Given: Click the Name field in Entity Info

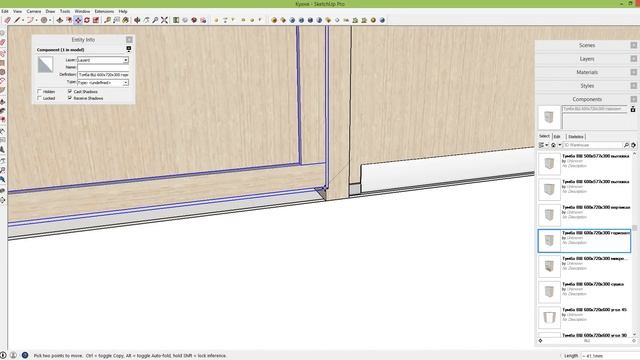Looking at the screenshot, I should (x=103, y=67).
